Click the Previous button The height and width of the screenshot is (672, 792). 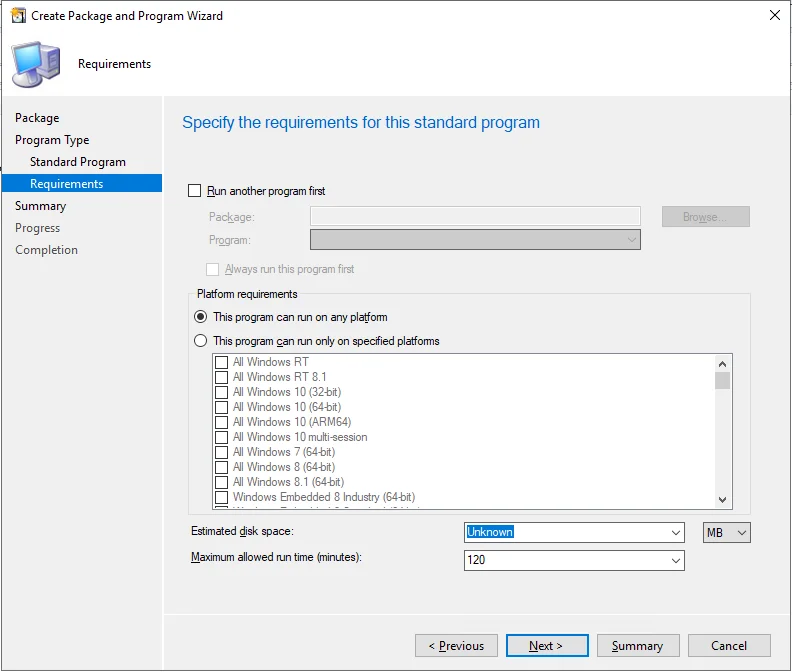(456, 646)
